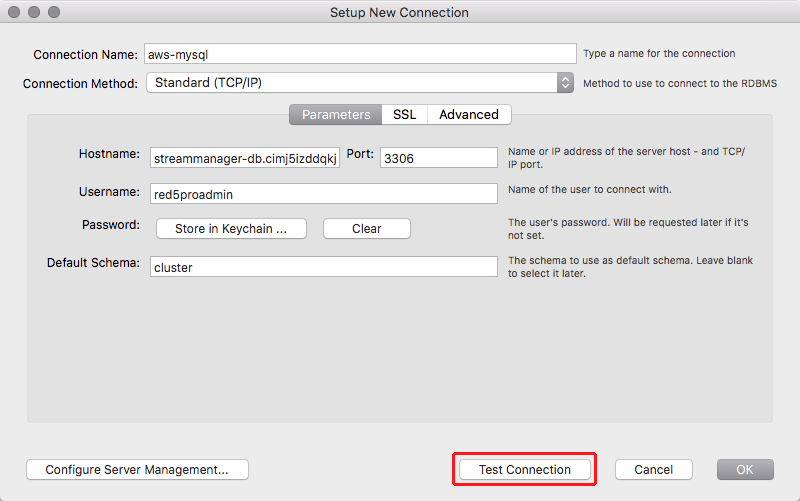Click into the Hostname field
This screenshot has height=501, width=800.
coord(245,158)
